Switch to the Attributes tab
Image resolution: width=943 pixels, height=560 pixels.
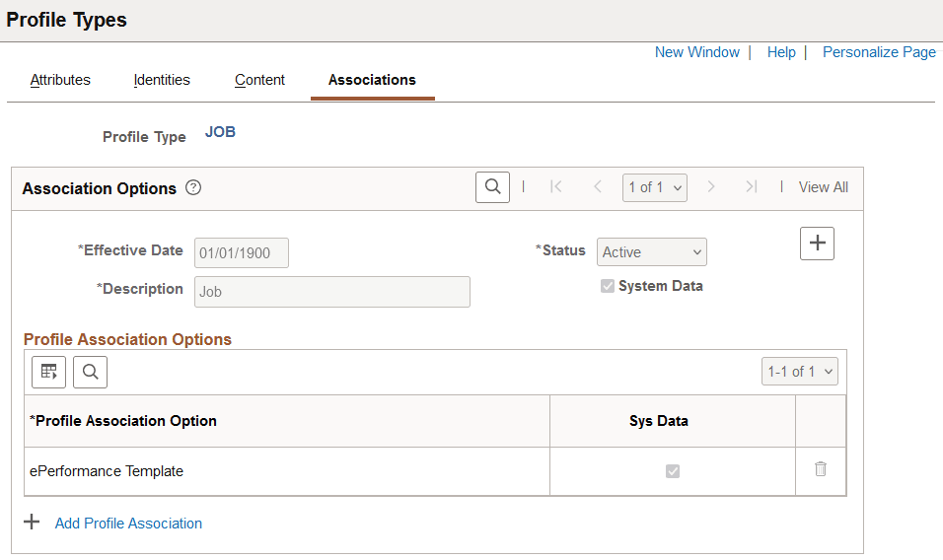click(x=60, y=80)
